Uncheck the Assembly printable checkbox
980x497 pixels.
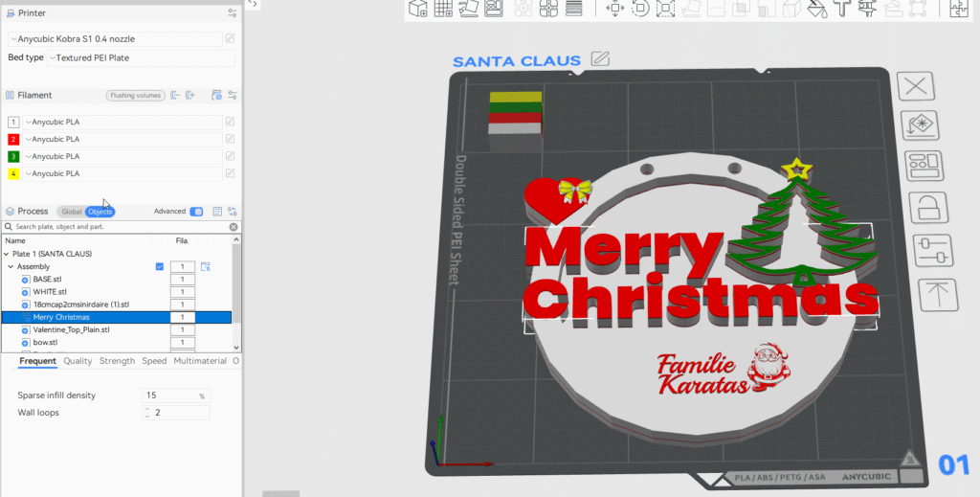point(160,266)
